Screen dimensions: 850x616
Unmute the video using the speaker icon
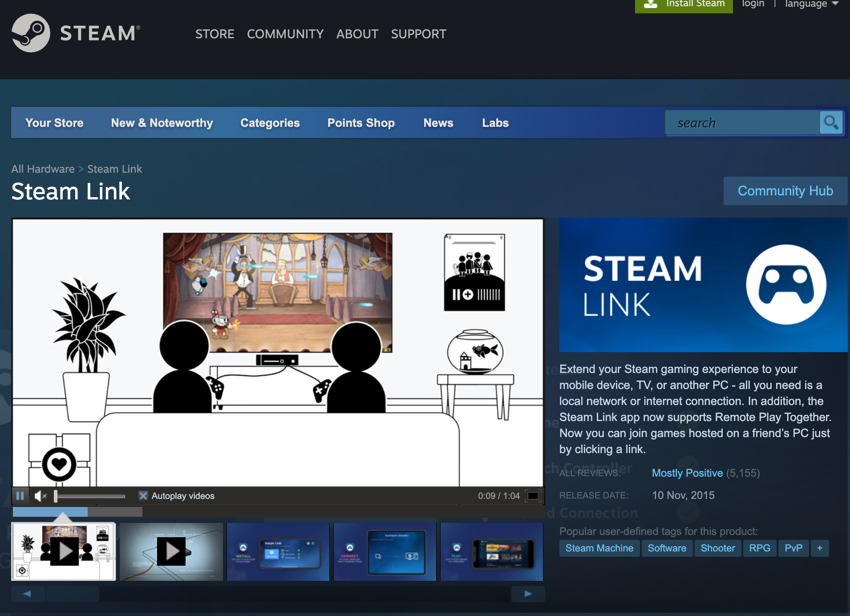pos(40,496)
